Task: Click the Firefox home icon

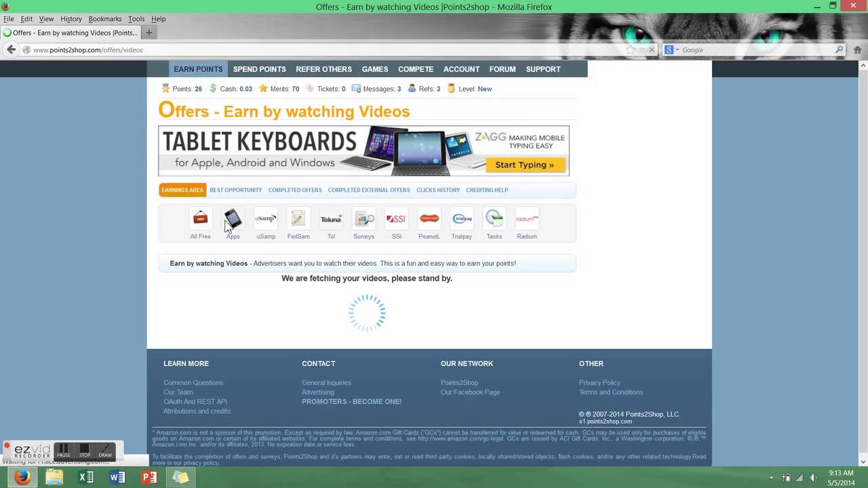Action: (858, 49)
